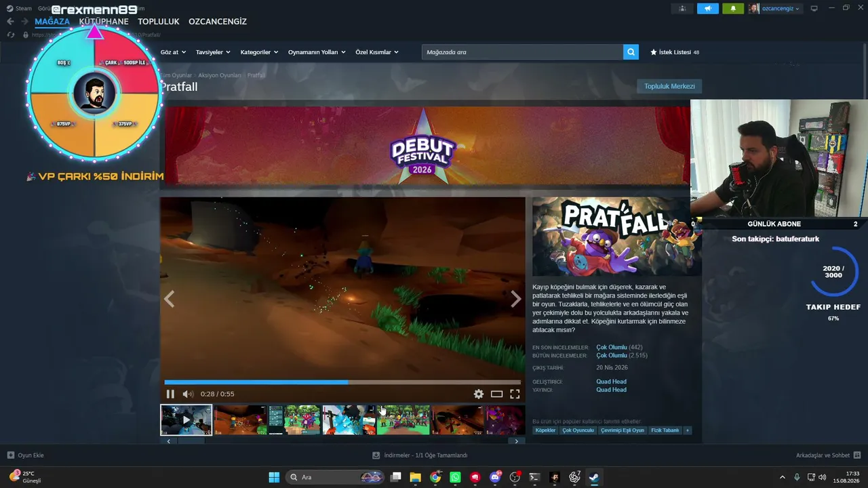Open the Kategoriler dropdown
This screenshot has width=868, height=488.
[259, 52]
